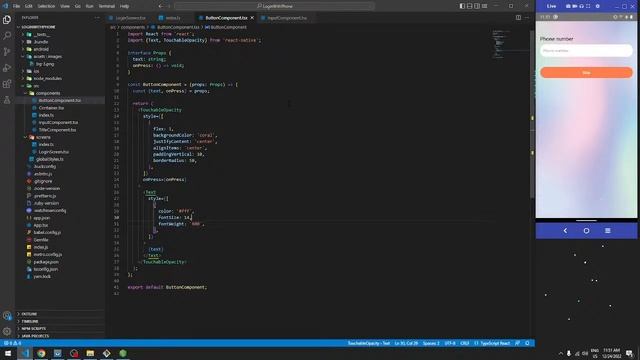640x360 pixels.
Task: Open the Extensions view
Action: [x=7, y=84]
